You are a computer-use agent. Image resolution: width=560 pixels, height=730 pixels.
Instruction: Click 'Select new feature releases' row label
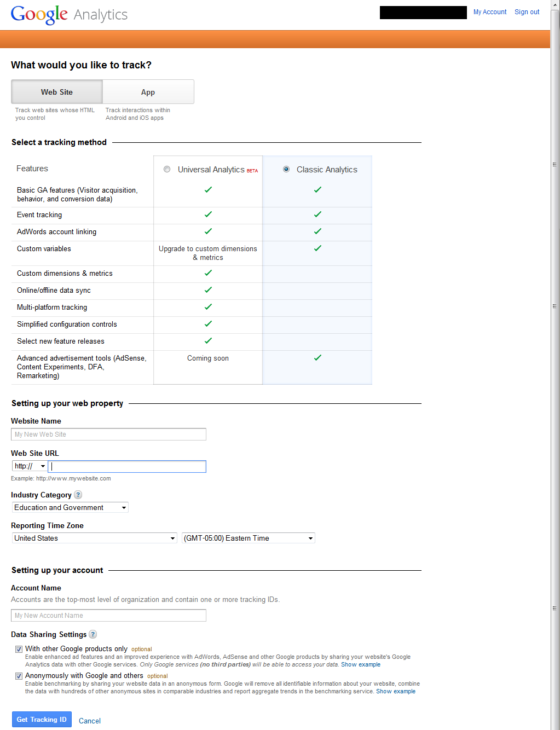point(60,341)
